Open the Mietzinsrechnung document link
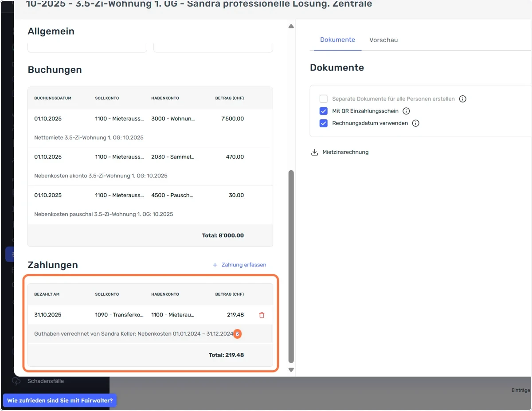This screenshot has height=411, width=532. click(345, 152)
